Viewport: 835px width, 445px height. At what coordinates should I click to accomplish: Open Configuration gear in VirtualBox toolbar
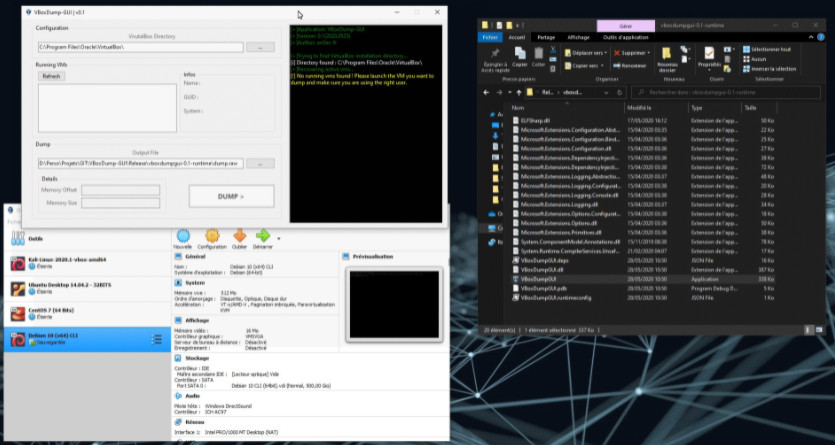tap(212, 236)
